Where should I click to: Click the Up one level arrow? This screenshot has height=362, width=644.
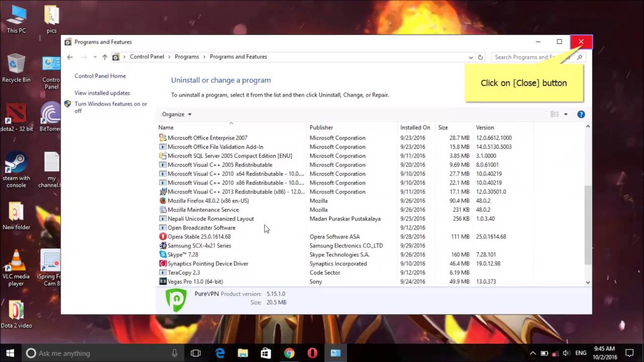(105, 57)
